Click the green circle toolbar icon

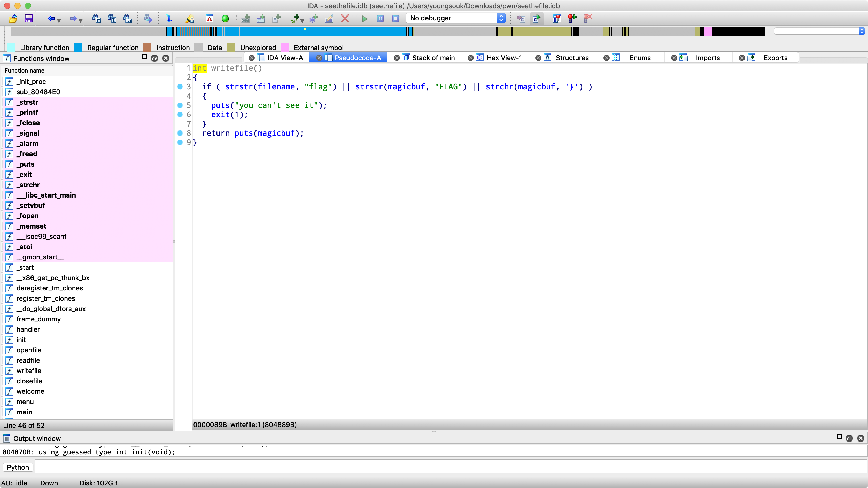[x=226, y=19]
